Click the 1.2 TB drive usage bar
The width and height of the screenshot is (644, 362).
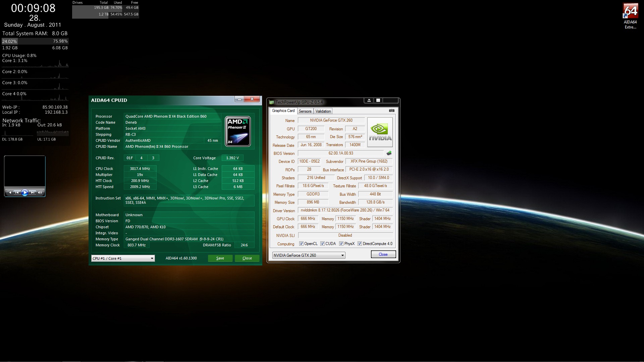[106, 14]
